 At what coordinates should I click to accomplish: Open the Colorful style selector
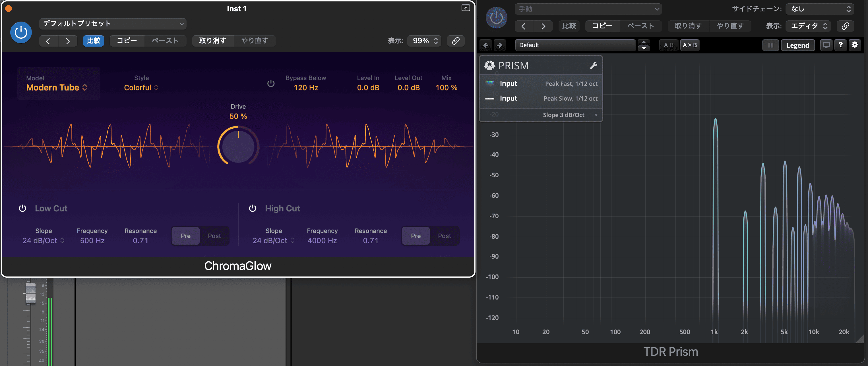pos(141,88)
